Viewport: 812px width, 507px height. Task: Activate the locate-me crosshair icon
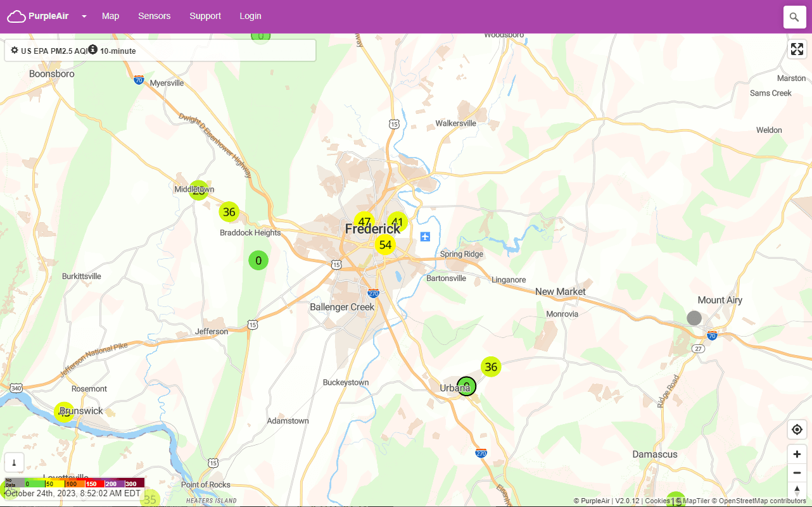click(x=797, y=429)
